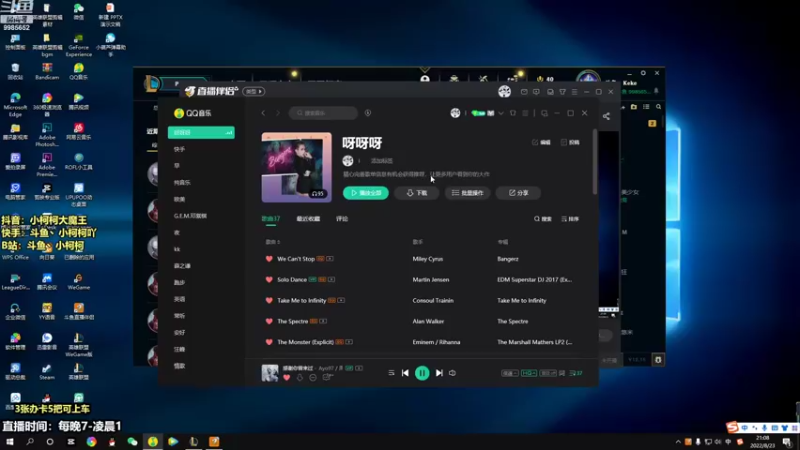
Task: Open sound effect dropdown in player bar
Action: point(548,373)
